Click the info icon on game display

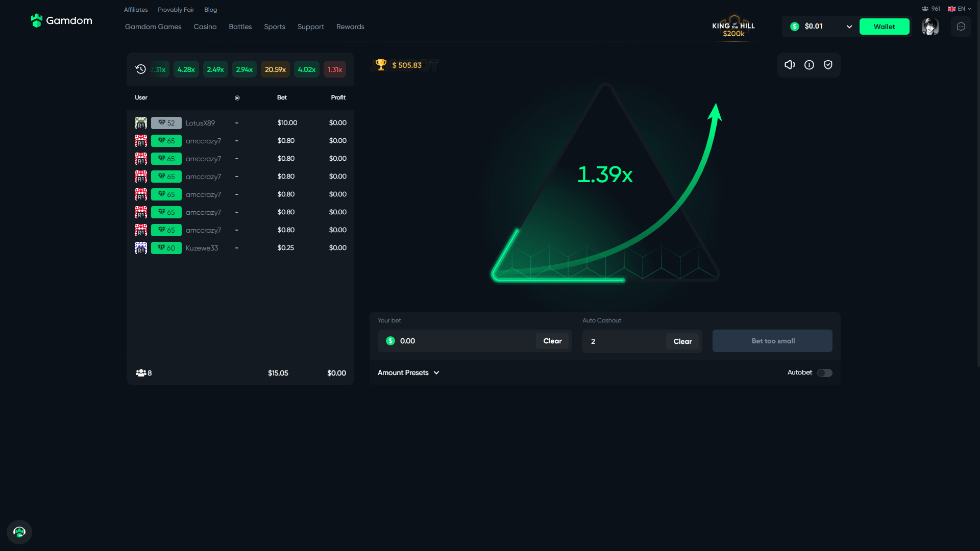pos(809,65)
